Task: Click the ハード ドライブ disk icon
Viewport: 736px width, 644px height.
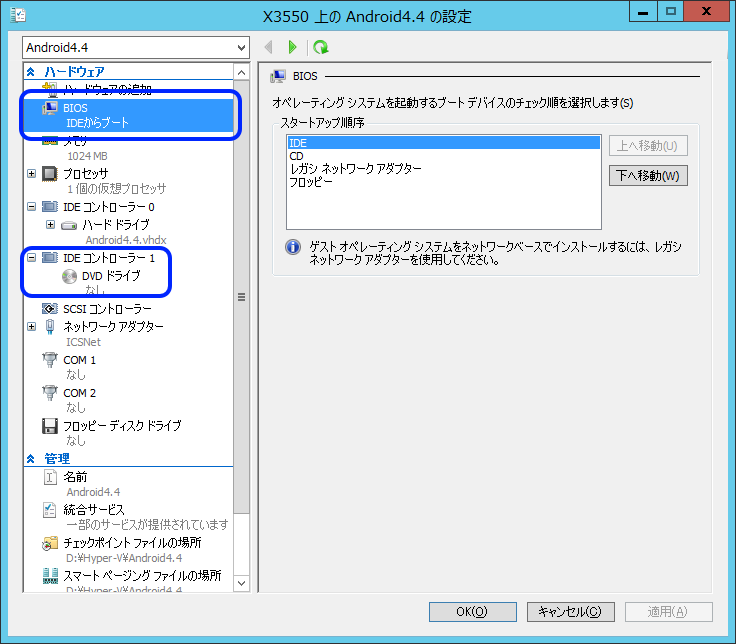Action: (x=69, y=225)
